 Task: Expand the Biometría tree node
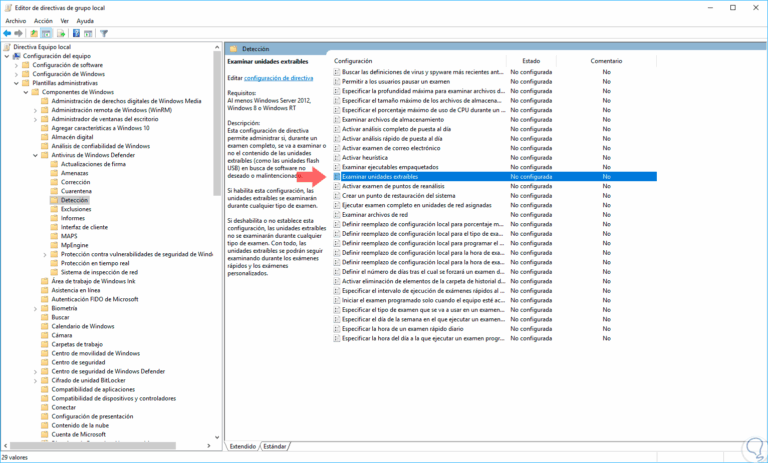click(35, 309)
